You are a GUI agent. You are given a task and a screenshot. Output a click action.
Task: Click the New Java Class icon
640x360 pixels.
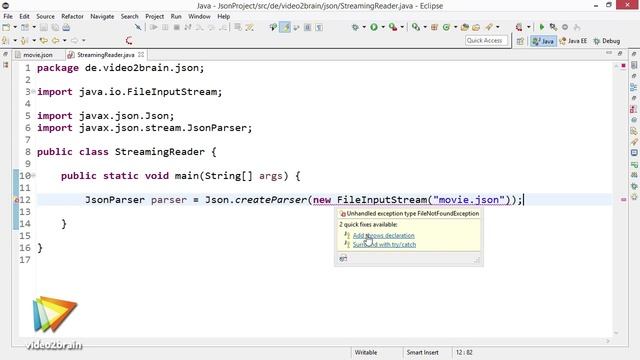[446, 27]
